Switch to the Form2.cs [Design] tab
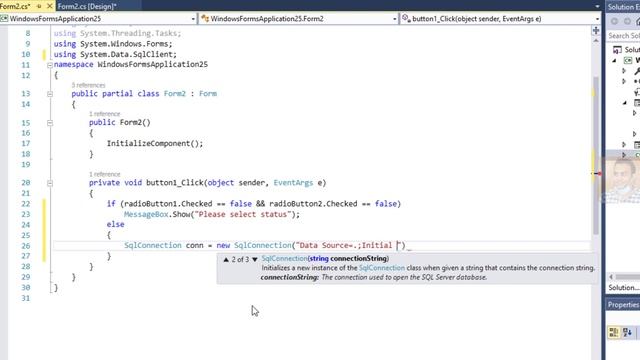640x360 pixels. (87, 6)
